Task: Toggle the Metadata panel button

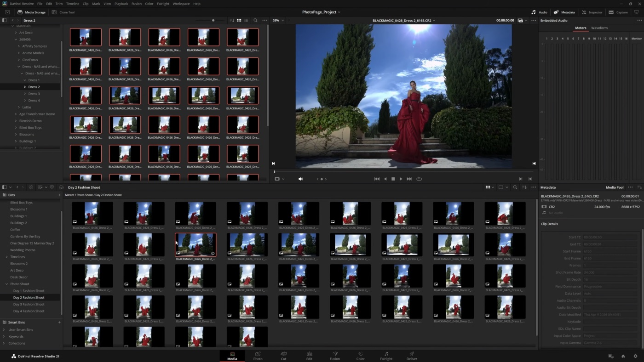Action: coord(564,12)
